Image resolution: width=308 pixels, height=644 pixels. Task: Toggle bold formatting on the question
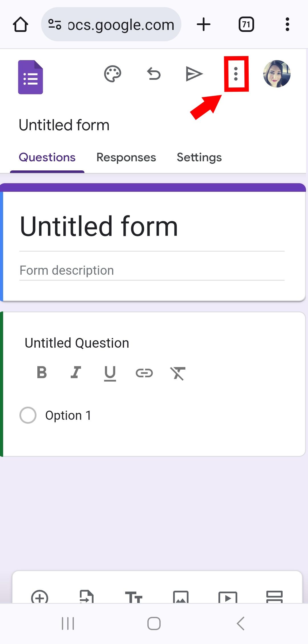[x=41, y=373]
